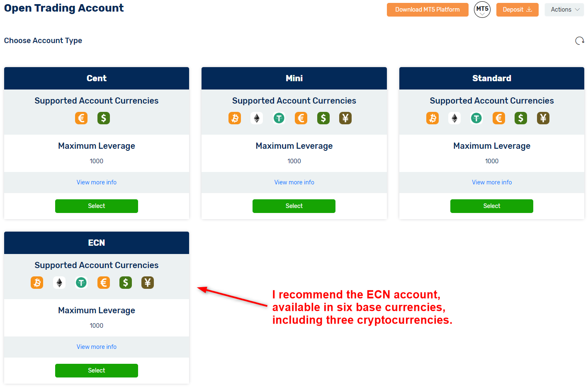Image resolution: width=588 pixels, height=387 pixels.
Task: Open View more info for ECN account
Action: point(97,347)
